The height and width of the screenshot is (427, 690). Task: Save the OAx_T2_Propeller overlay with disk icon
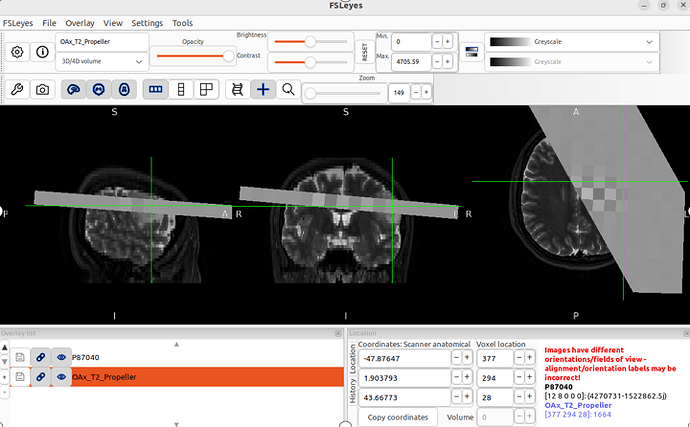coord(20,377)
